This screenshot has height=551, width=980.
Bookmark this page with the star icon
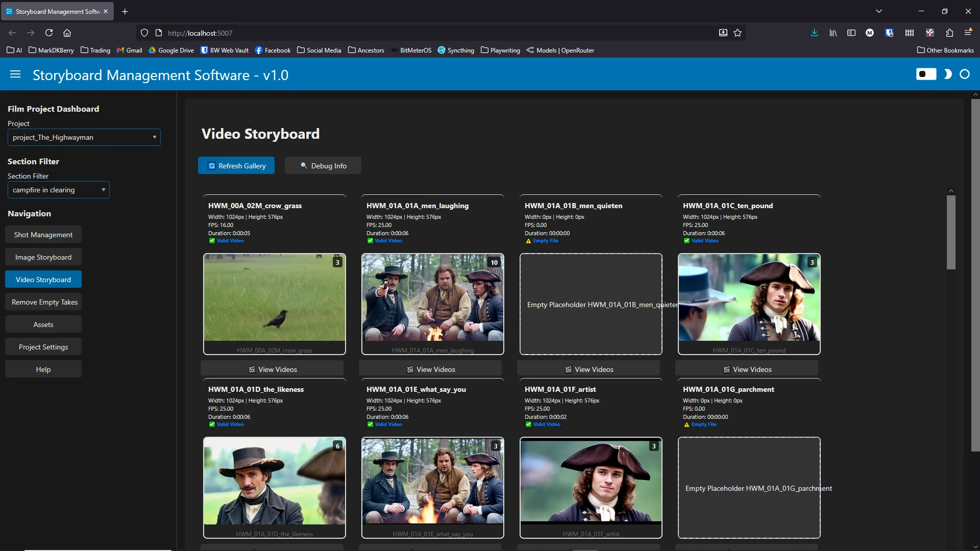click(738, 33)
